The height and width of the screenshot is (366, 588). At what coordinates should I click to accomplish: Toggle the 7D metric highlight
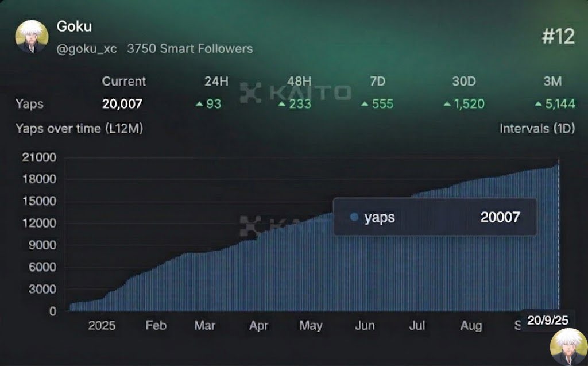(x=377, y=82)
